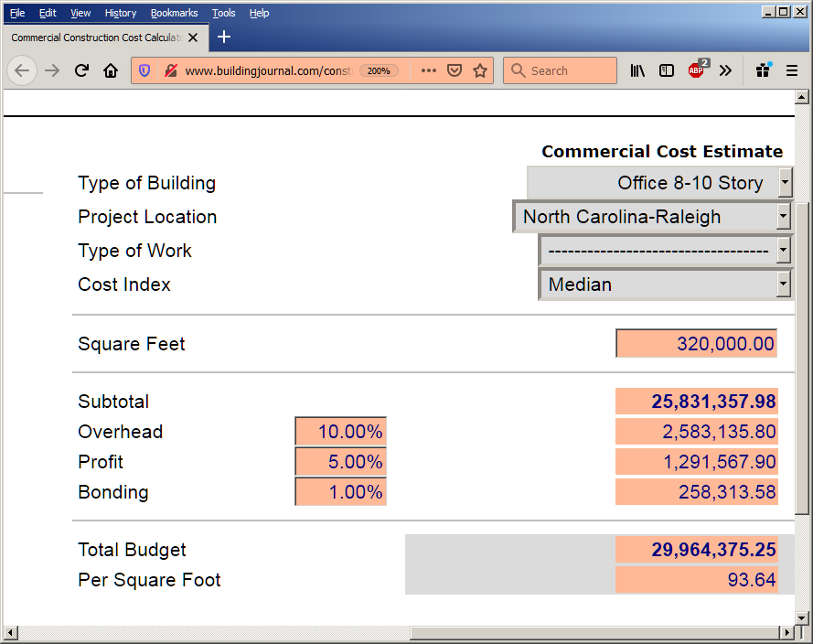Open a new tab with plus button
The height and width of the screenshot is (644, 813).
(224, 37)
